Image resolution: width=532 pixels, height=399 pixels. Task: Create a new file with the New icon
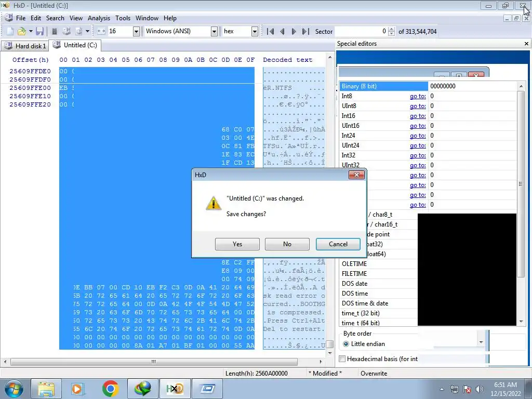(10, 31)
